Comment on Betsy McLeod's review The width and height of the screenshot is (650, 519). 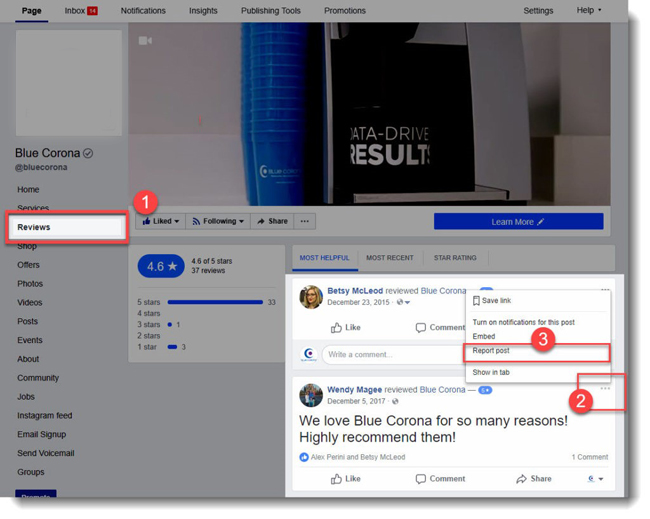pos(440,327)
